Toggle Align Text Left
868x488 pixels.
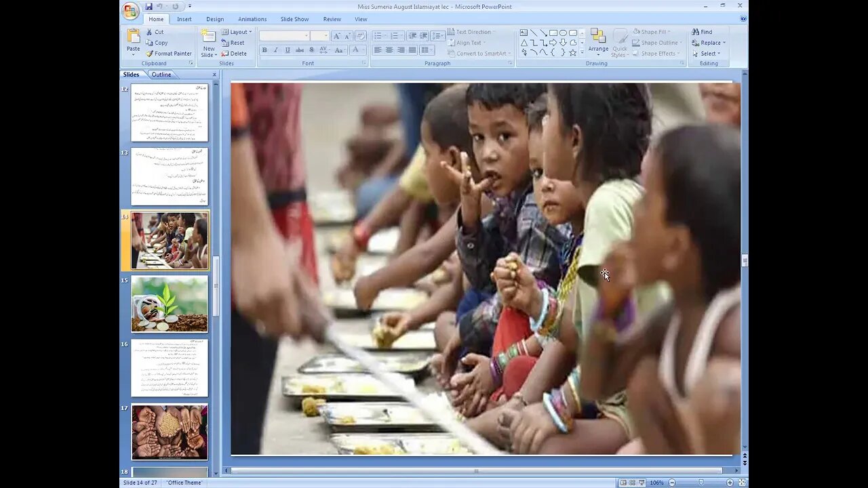(x=378, y=50)
